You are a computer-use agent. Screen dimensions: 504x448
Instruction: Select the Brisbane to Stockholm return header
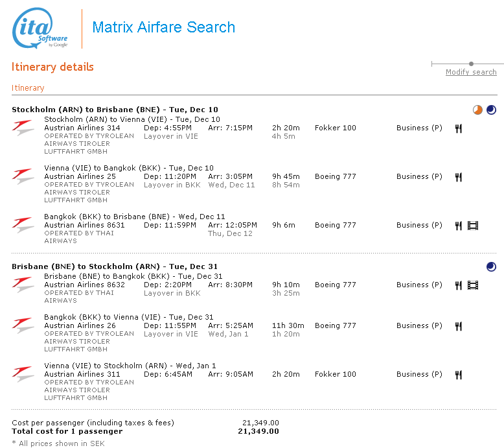click(x=115, y=266)
